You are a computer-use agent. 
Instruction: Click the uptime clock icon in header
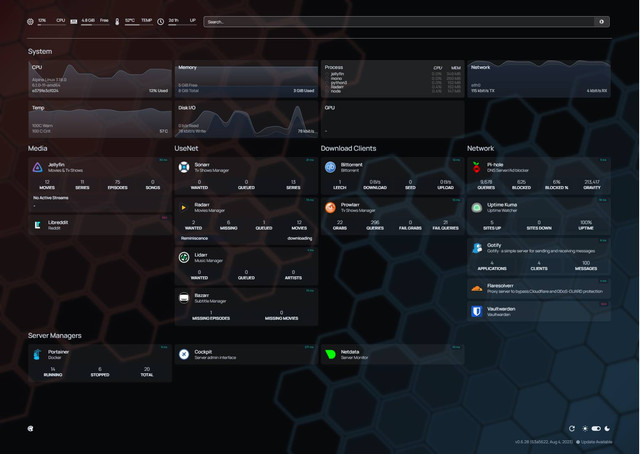point(160,22)
